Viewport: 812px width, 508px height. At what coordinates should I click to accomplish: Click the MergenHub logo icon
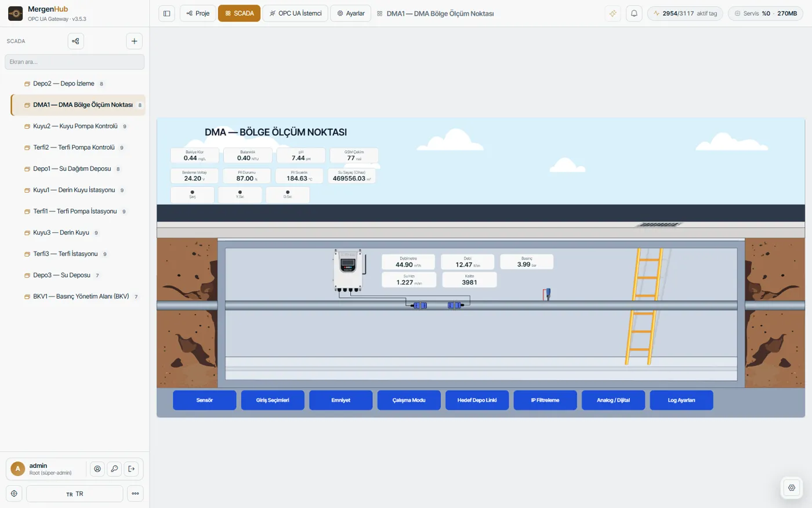16,13
